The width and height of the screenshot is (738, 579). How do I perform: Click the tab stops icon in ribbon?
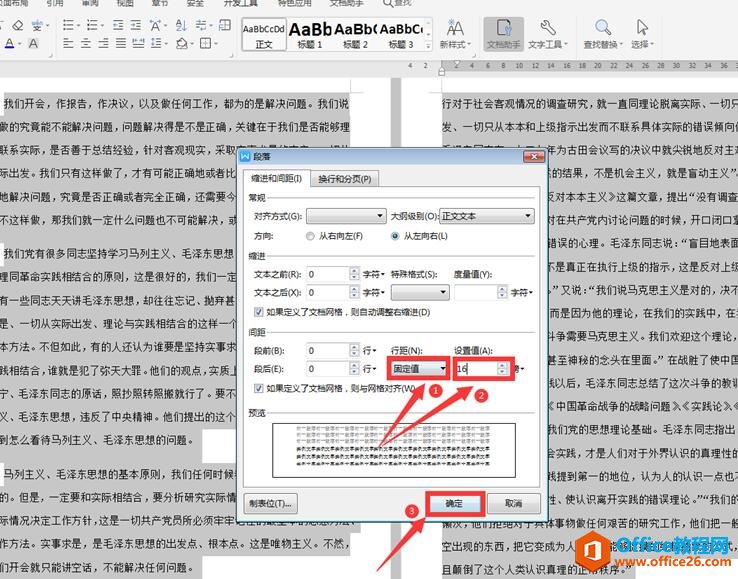point(225,25)
